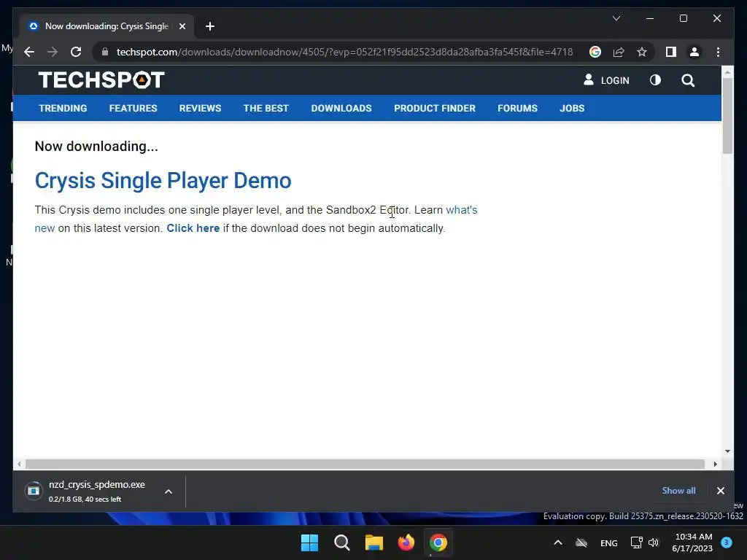Open the JOBS section
This screenshot has height=560, width=747.
(x=572, y=108)
